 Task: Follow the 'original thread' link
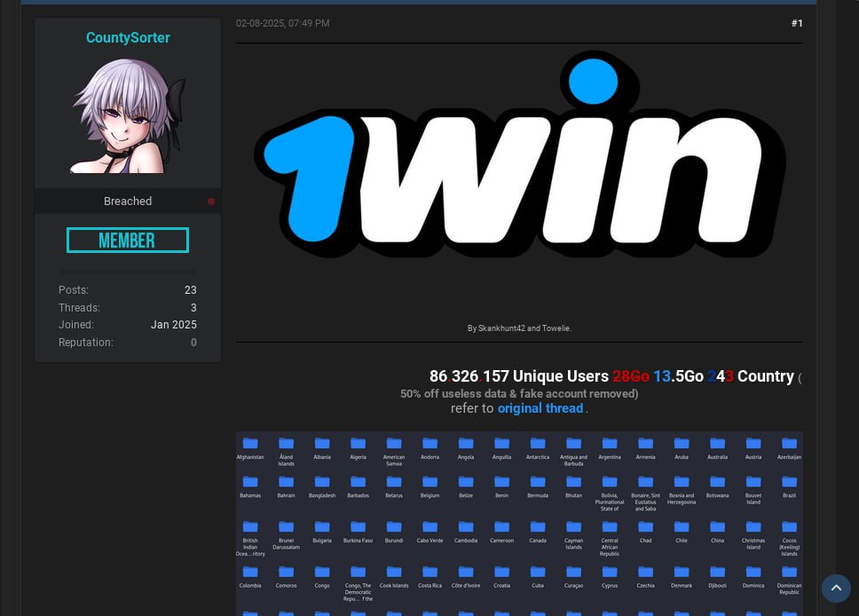540,408
